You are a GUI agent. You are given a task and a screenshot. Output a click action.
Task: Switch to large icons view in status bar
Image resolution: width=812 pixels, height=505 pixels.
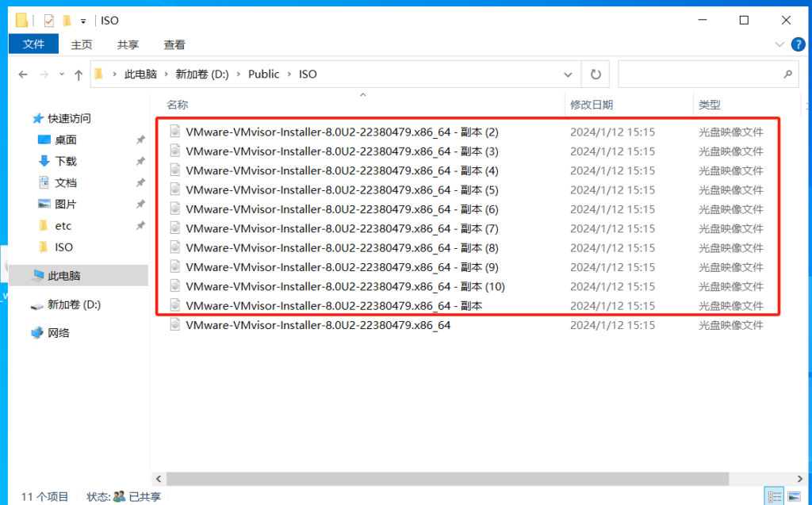[794, 497]
